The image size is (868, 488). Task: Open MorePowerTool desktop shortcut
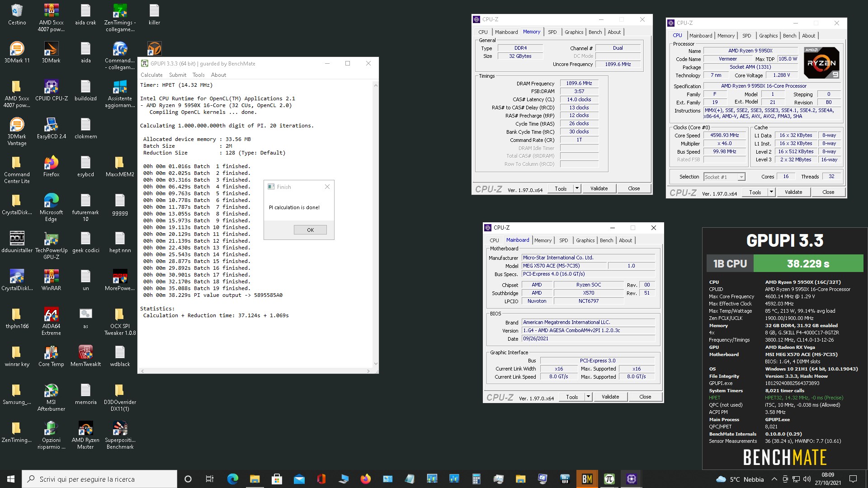click(120, 280)
